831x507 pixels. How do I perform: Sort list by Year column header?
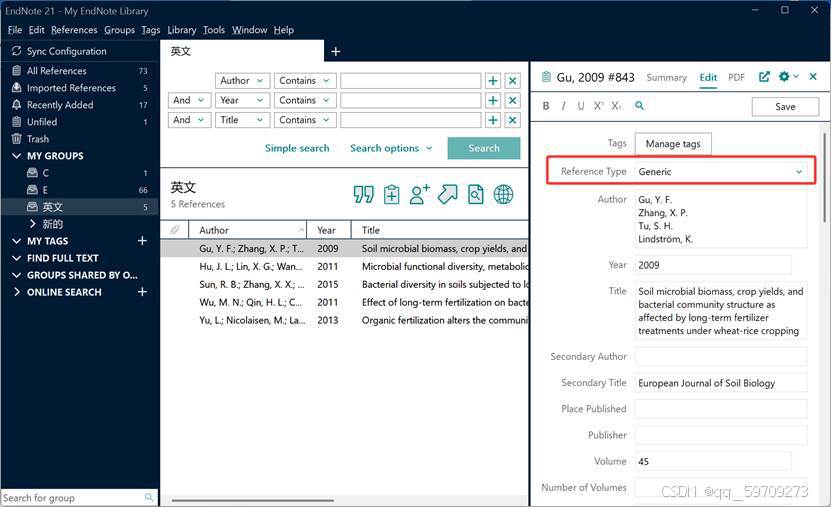click(x=329, y=230)
